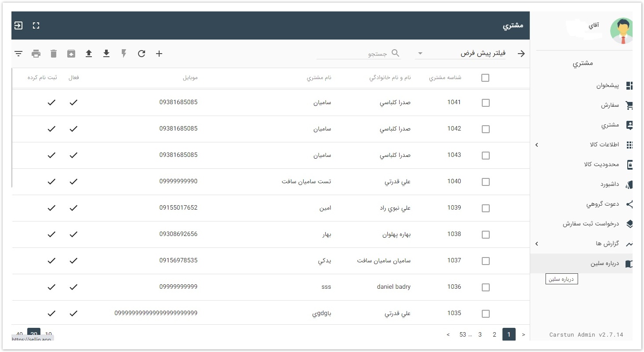Click the اطلاعات کالا grid icon
Image resolution: width=644 pixels, height=352 pixels.
[x=629, y=145]
